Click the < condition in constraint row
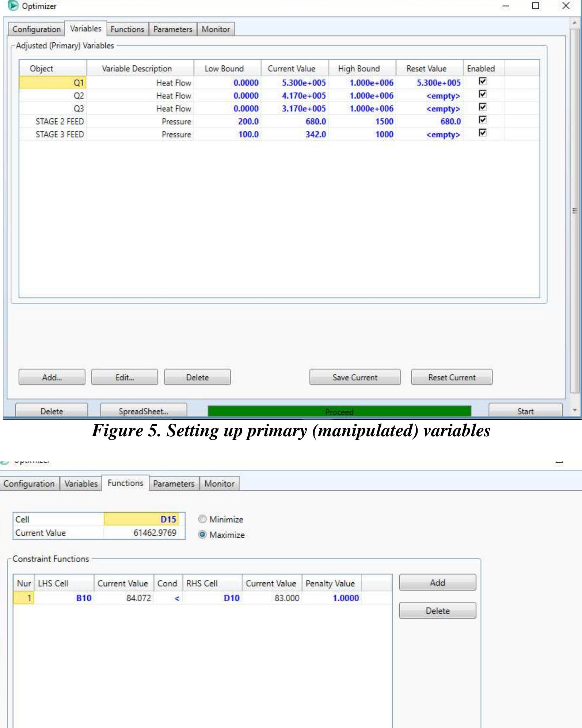The image size is (582, 728). (168, 598)
